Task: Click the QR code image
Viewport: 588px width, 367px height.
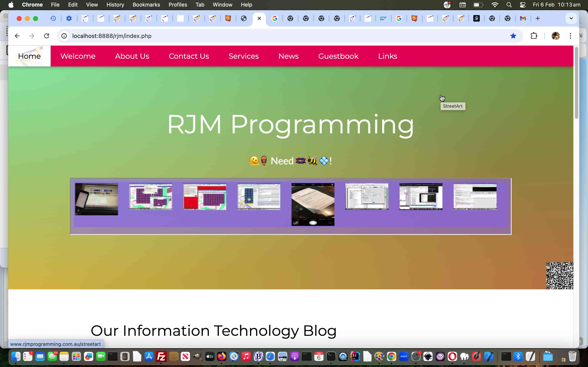Action: [559, 275]
